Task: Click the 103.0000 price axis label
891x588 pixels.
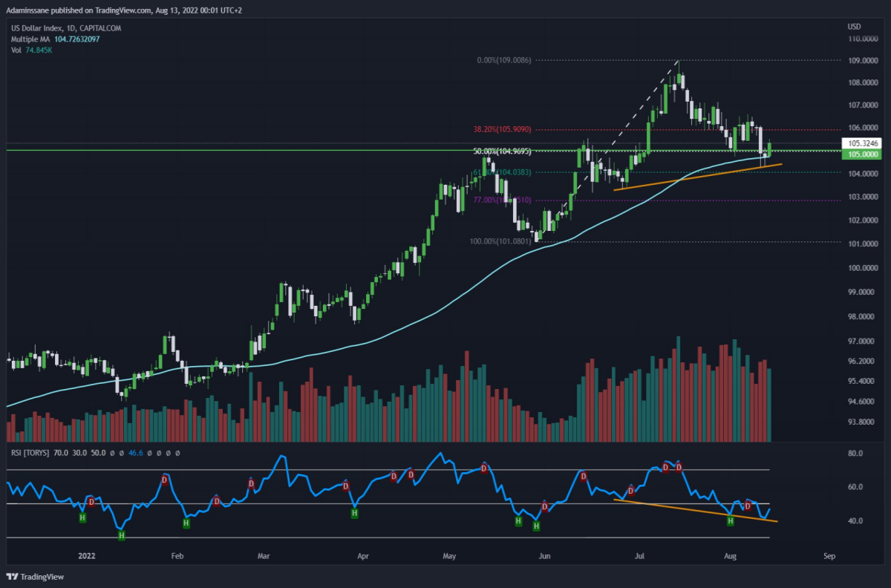Action: 861,197
